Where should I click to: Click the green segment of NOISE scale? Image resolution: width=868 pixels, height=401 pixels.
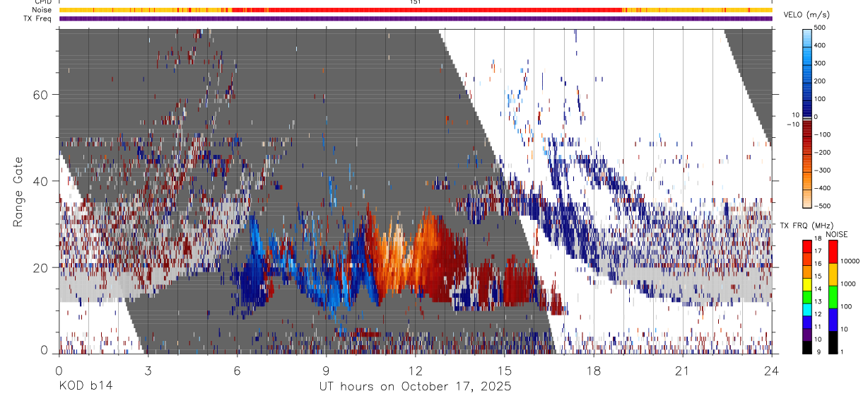[833, 297]
